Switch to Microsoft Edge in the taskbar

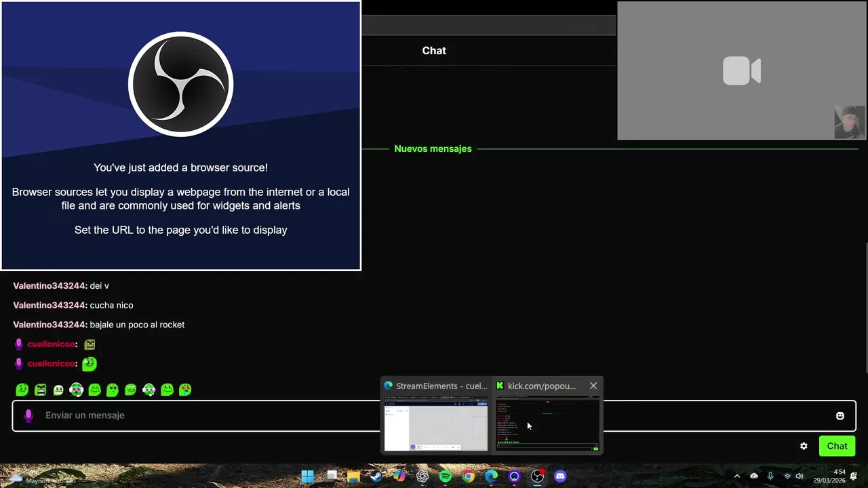pyautogui.click(x=492, y=476)
